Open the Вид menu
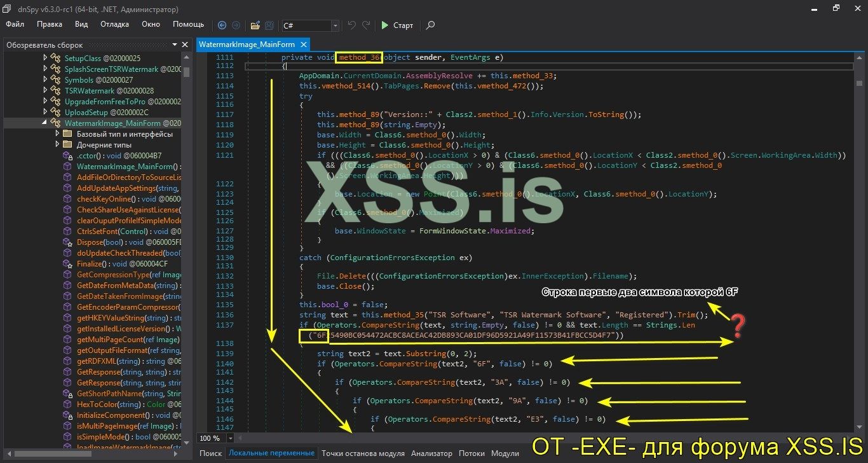The height and width of the screenshot is (463, 868). [x=81, y=24]
